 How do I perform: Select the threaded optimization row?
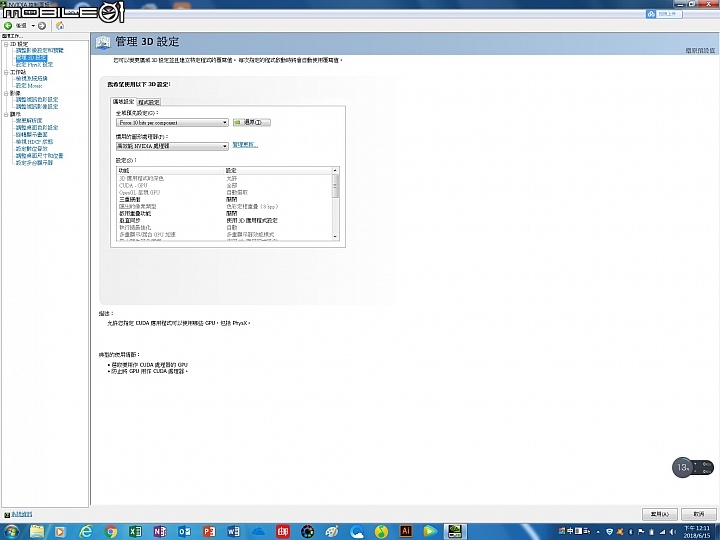tap(225, 227)
